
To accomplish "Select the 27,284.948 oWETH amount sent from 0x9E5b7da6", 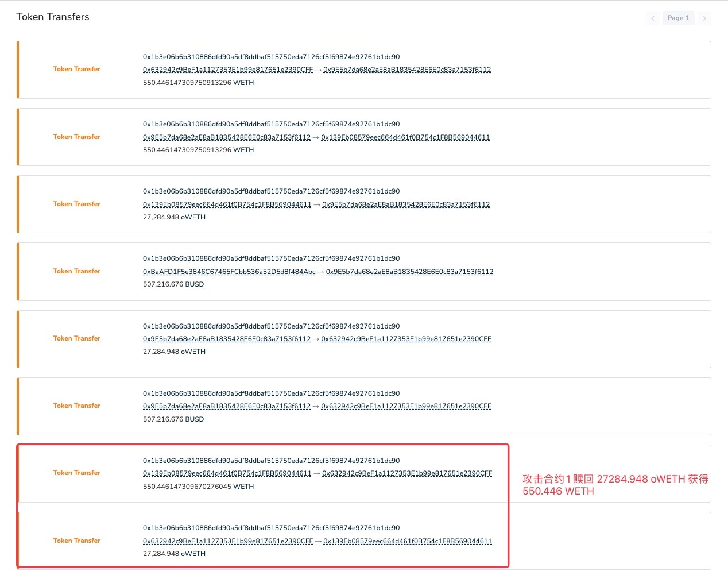I will (174, 352).
